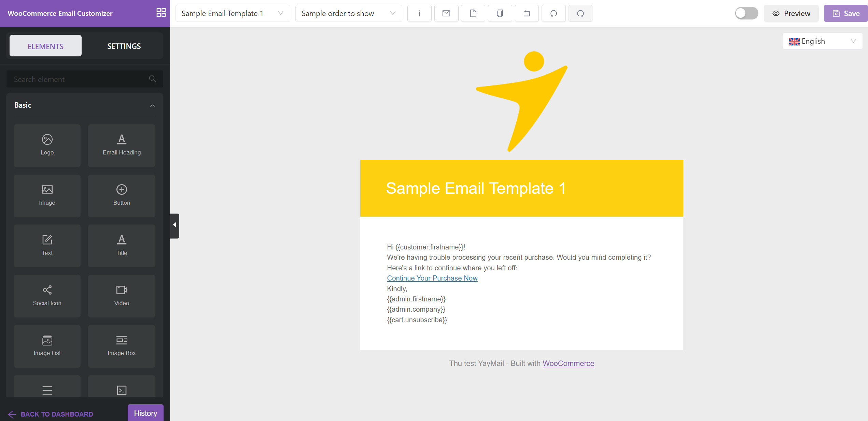Open the Sample order to show dropdown
The height and width of the screenshot is (421, 868).
tap(348, 13)
